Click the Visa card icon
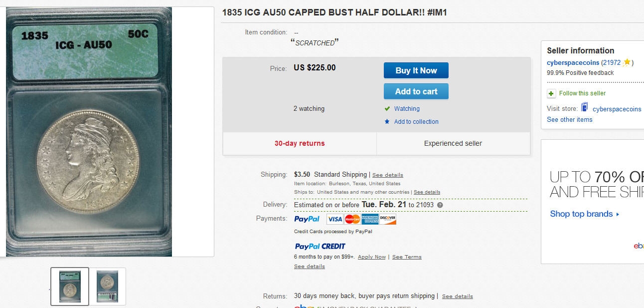Viewport: 644px width, 308px height. [x=335, y=219]
